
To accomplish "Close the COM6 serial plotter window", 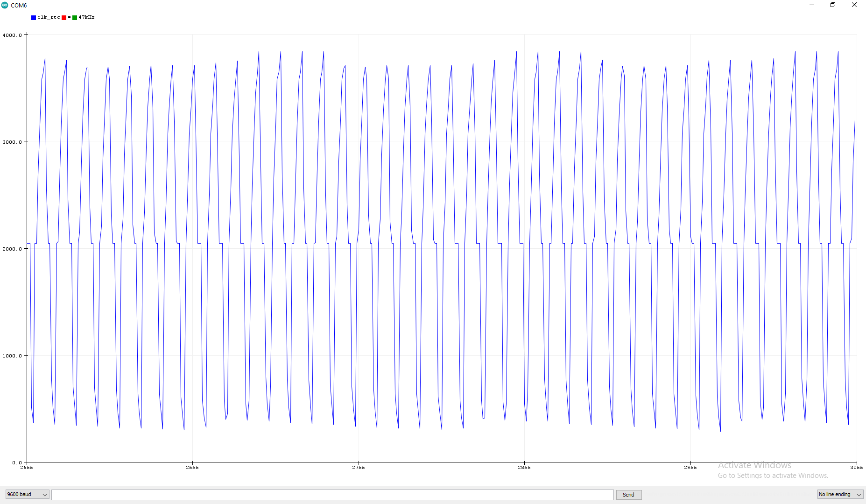I will [x=854, y=5].
